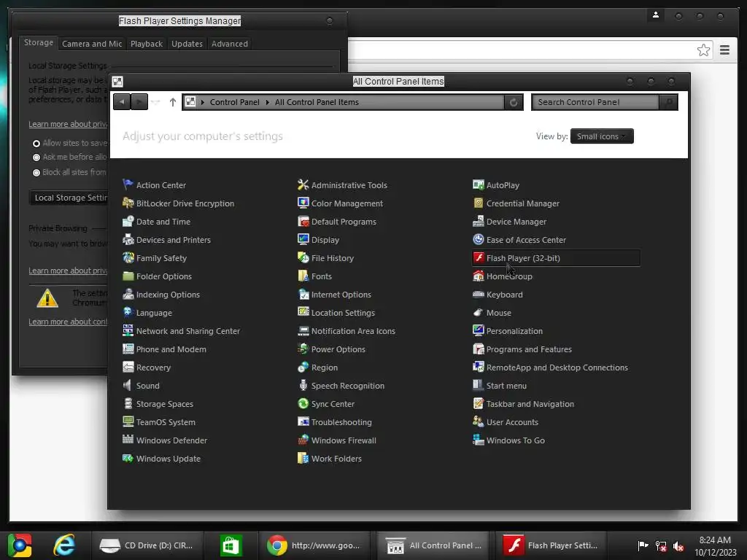Image resolution: width=747 pixels, height=560 pixels.
Task: Click the Chrome bookmark star icon
Action: 703,50
